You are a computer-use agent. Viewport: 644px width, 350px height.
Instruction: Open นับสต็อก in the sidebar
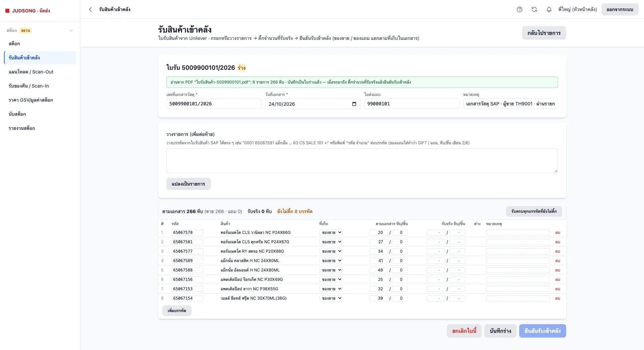point(40,114)
